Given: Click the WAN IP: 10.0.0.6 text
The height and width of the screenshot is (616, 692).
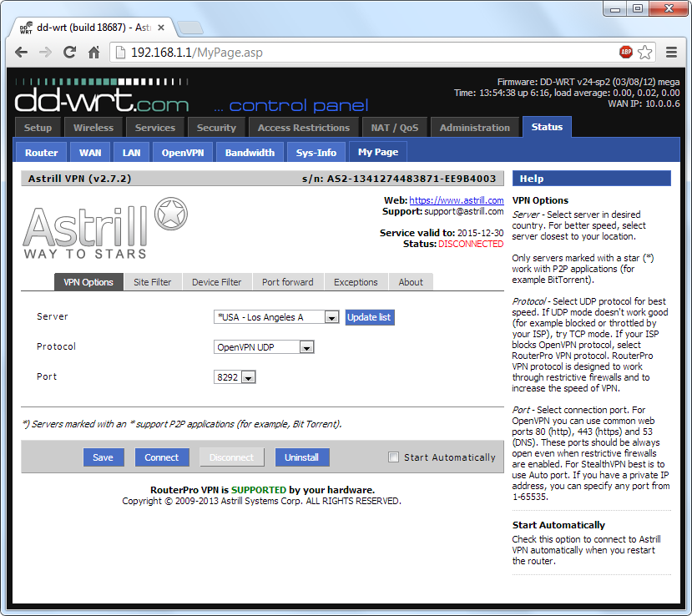Looking at the screenshot, I should tap(644, 104).
